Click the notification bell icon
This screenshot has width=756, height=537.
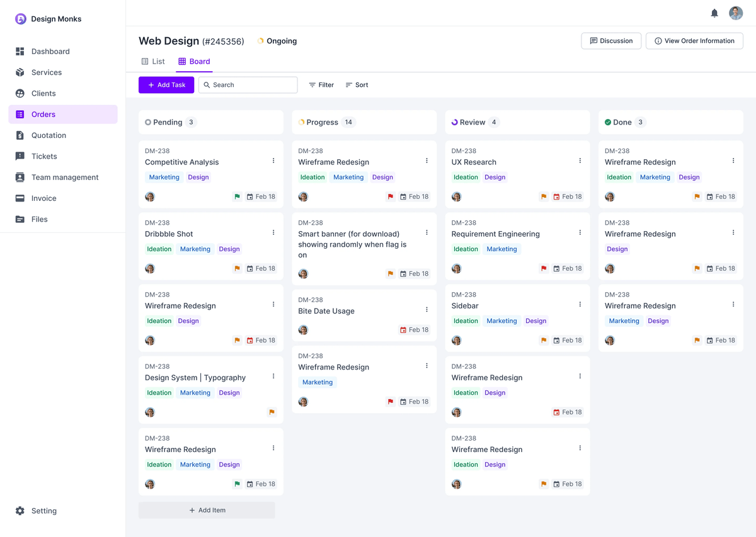tap(714, 13)
